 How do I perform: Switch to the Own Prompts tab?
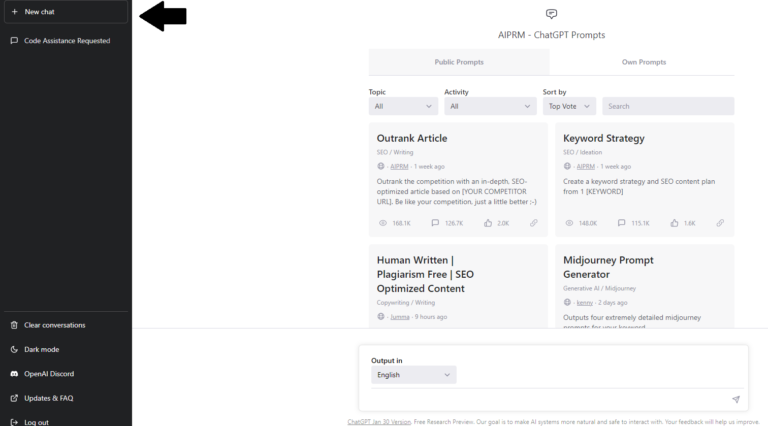[x=642, y=62]
